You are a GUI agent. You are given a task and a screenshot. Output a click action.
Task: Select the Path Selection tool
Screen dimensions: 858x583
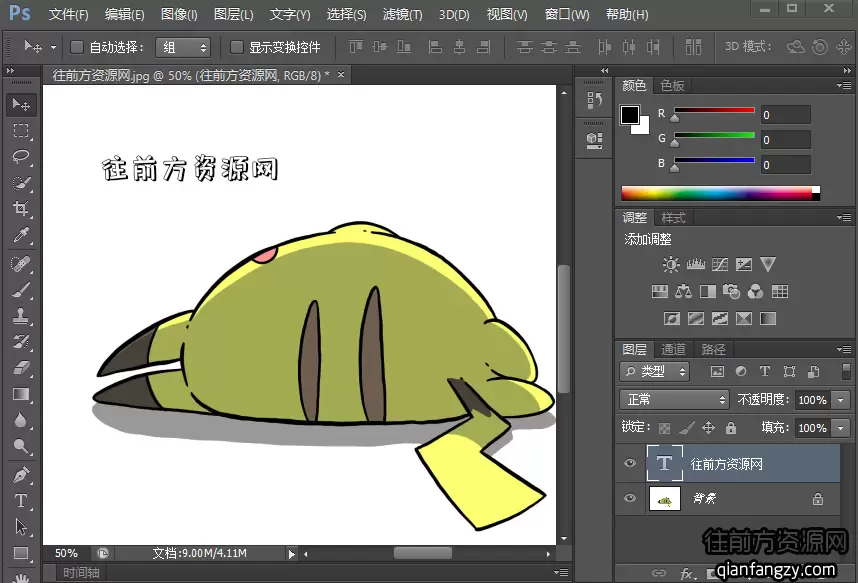(21, 527)
